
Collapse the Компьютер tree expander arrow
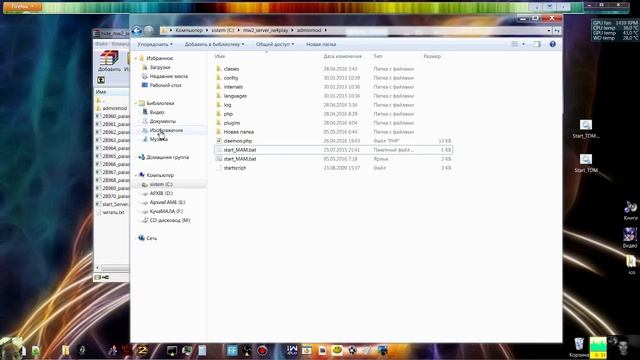click(x=136, y=175)
